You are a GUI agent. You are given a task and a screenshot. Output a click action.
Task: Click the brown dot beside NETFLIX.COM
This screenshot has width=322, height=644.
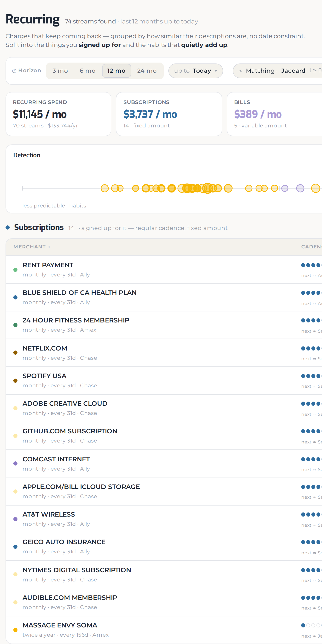click(x=15, y=353)
